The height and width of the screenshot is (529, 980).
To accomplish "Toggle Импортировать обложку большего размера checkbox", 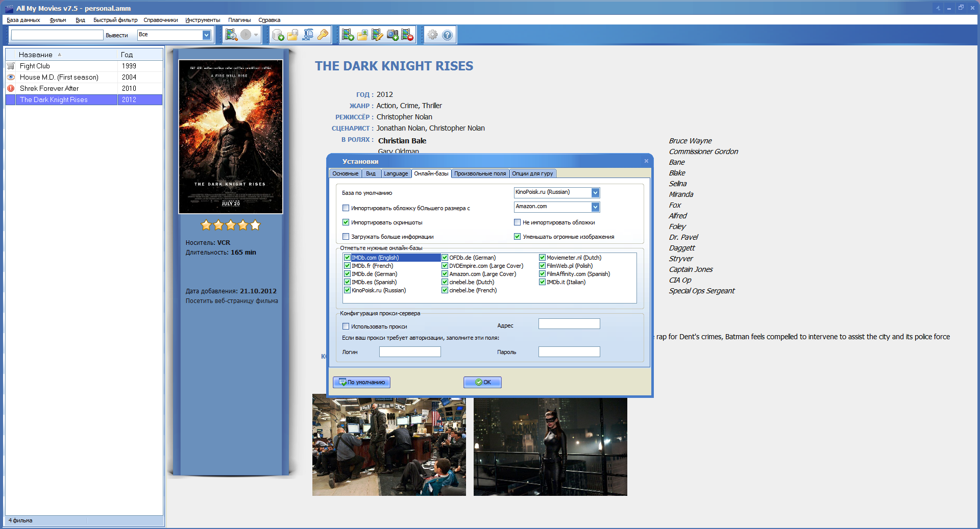I will pos(346,208).
